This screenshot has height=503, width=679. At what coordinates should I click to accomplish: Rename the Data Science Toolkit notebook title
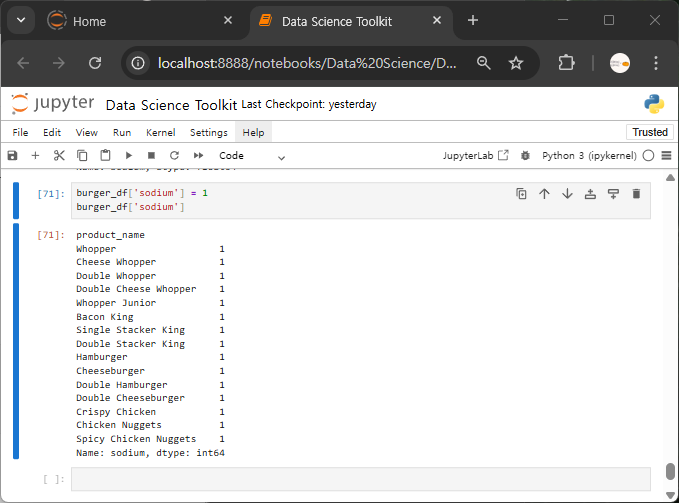tap(171, 105)
